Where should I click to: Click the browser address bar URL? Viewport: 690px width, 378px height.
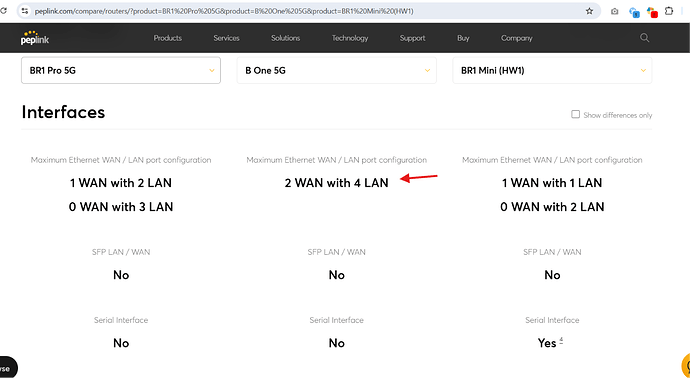[x=224, y=11]
